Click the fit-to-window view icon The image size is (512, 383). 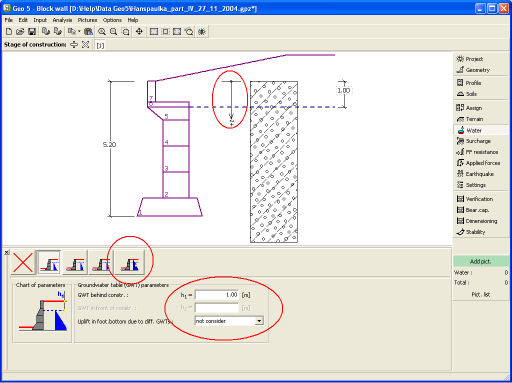tap(177, 32)
